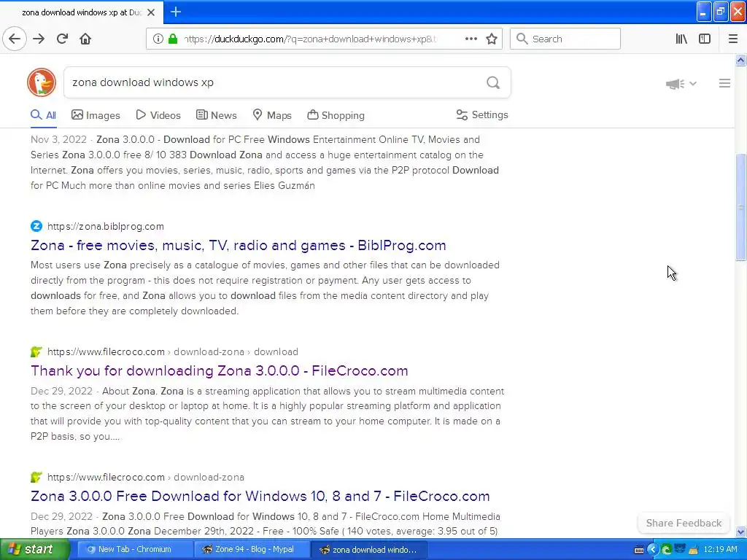Switch to the Images tab
This screenshot has width=747, height=560.
(96, 115)
